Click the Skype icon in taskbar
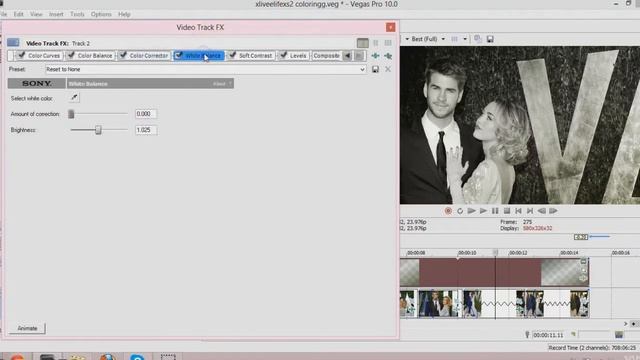Image resolution: width=640 pixels, height=360 pixels. pyautogui.click(x=138, y=357)
